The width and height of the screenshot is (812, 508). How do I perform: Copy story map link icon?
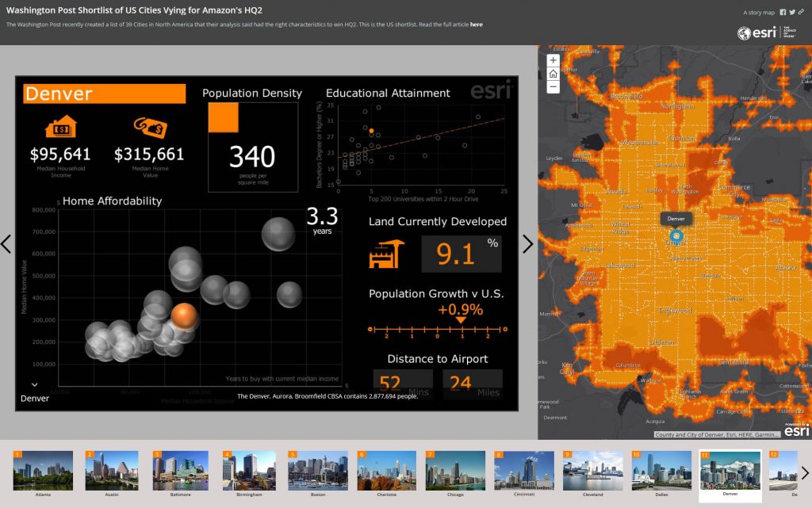[802, 12]
